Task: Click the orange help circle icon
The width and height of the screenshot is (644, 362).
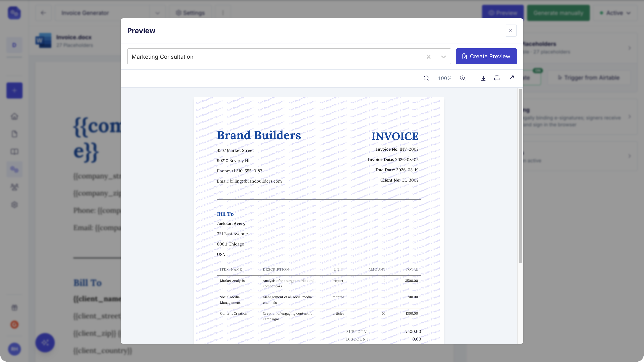Action: point(14,325)
